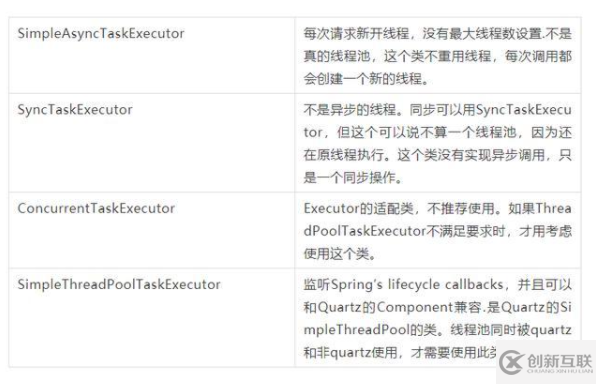Click the line starting 不是异步的线程
Image resolution: width=596 pixels, height=384 pixels.
437,110
